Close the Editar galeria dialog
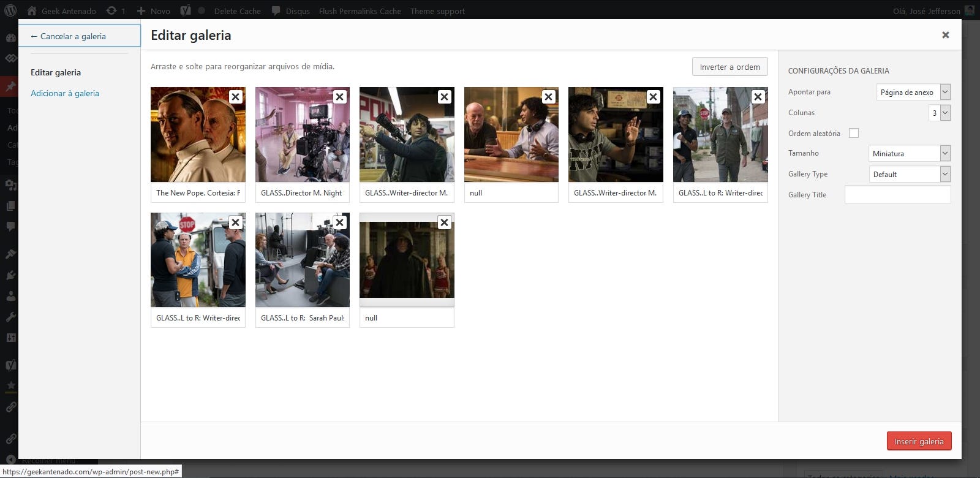 pyautogui.click(x=946, y=35)
